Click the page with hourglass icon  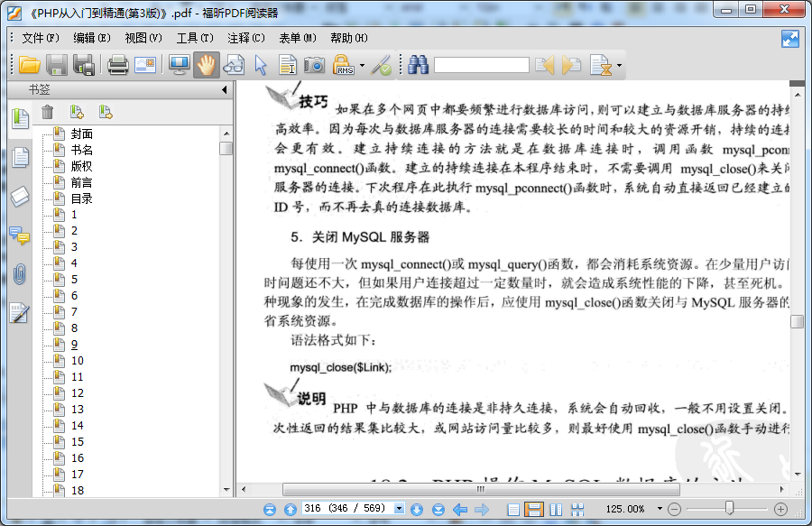click(x=601, y=65)
